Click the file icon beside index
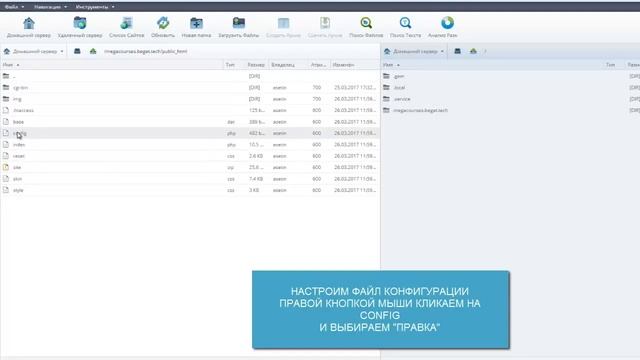 6,144
